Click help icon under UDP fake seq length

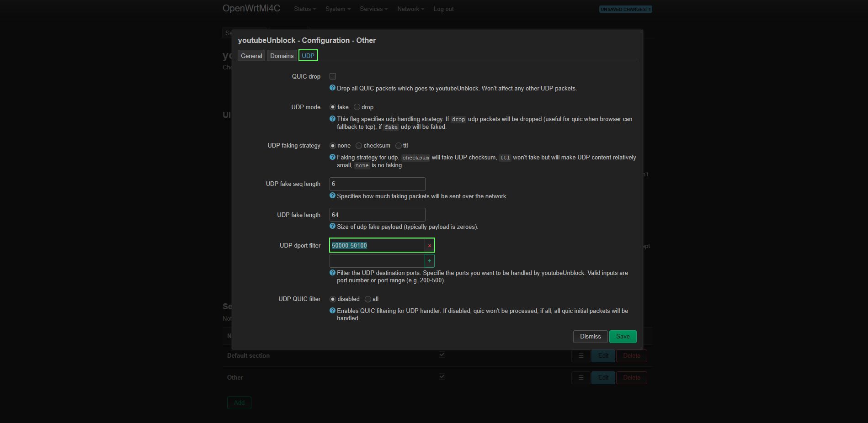(x=332, y=196)
